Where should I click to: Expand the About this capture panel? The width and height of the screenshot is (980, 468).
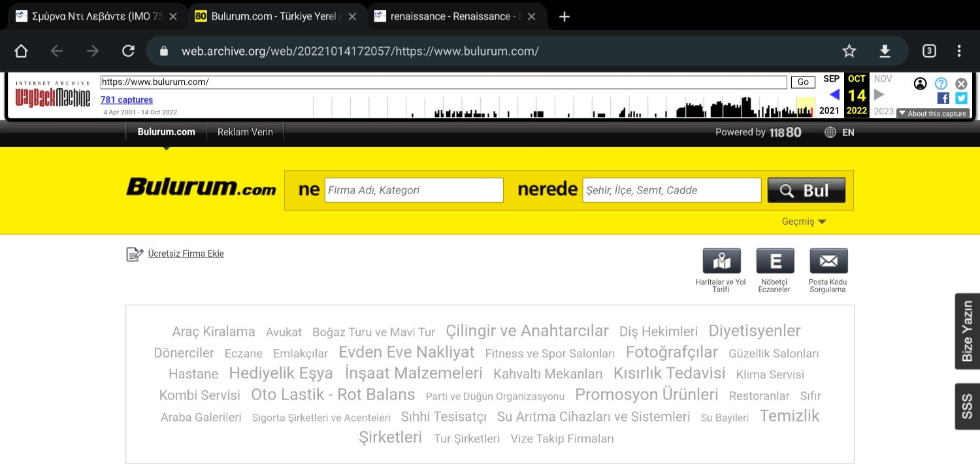pos(932,113)
